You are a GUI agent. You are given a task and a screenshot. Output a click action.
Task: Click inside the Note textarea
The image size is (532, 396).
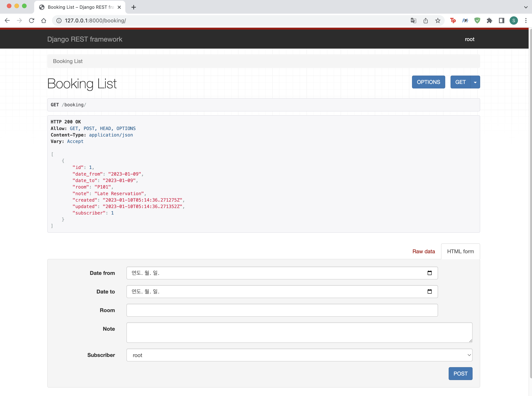pos(299,332)
